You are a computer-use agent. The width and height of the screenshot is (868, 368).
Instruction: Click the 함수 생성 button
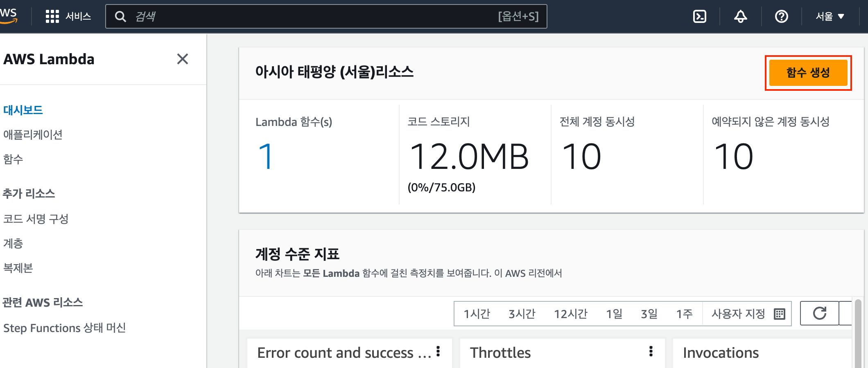808,73
